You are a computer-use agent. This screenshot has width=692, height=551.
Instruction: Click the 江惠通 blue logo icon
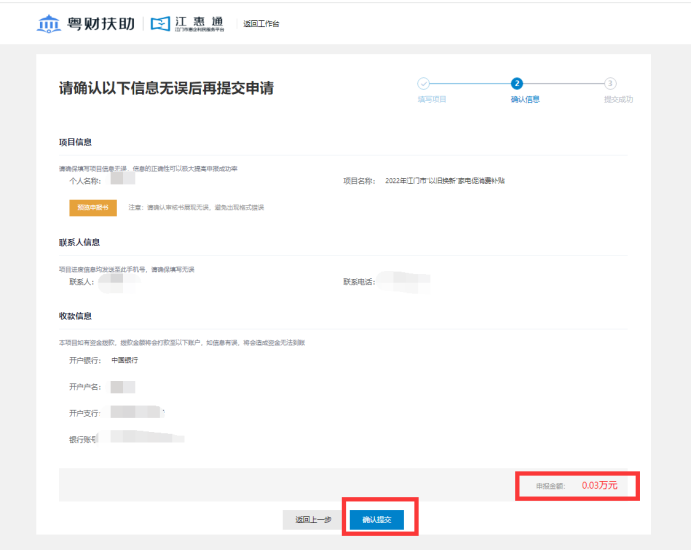[x=160, y=24]
